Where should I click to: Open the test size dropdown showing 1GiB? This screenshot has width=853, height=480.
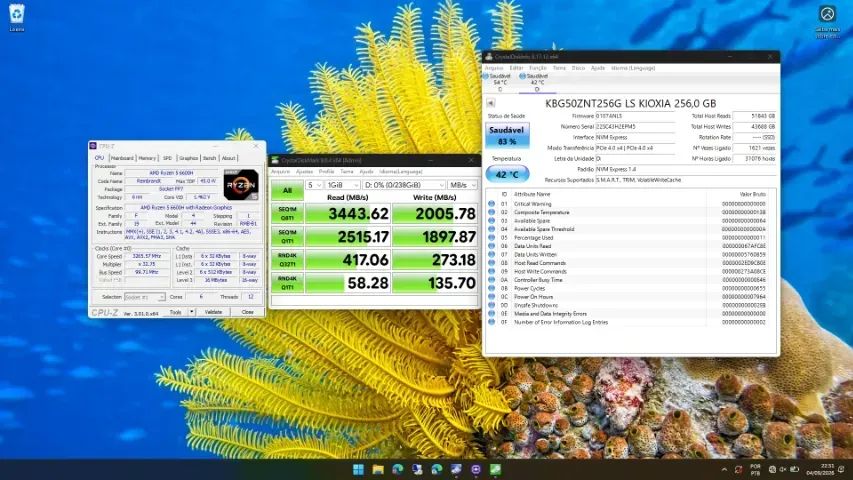pos(343,185)
